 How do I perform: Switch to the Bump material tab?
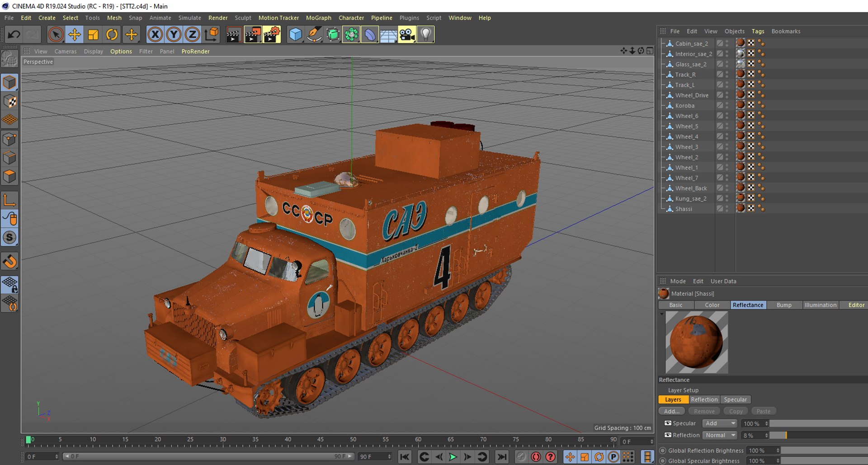point(784,305)
